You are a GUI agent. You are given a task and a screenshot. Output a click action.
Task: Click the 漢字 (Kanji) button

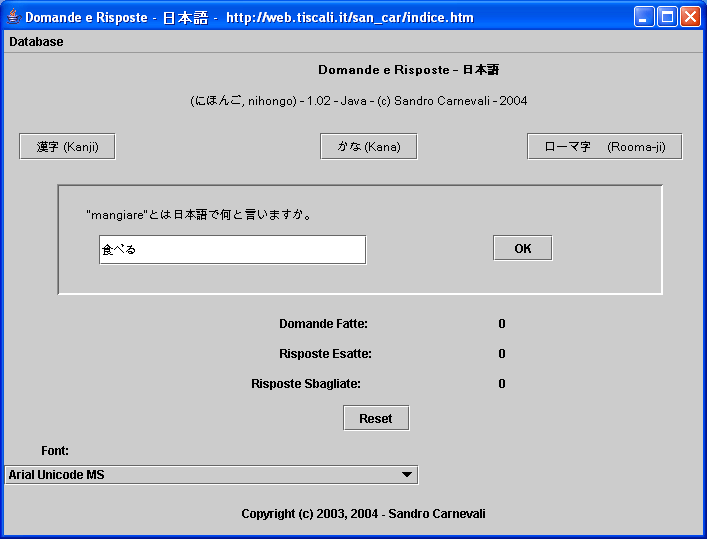67,147
